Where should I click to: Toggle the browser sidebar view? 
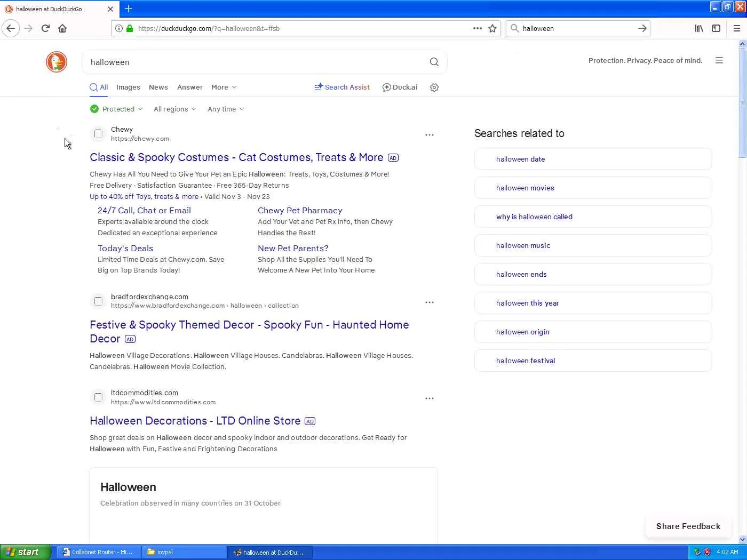716,28
